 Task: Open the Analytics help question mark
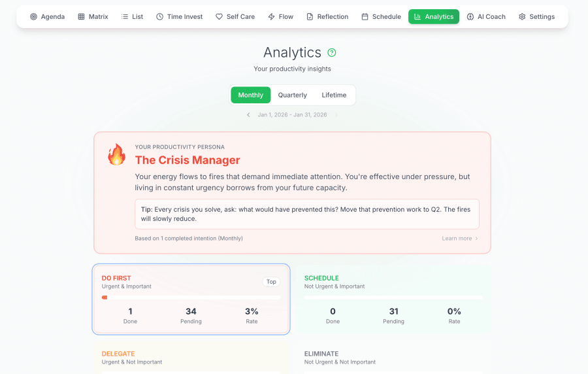tap(331, 52)
